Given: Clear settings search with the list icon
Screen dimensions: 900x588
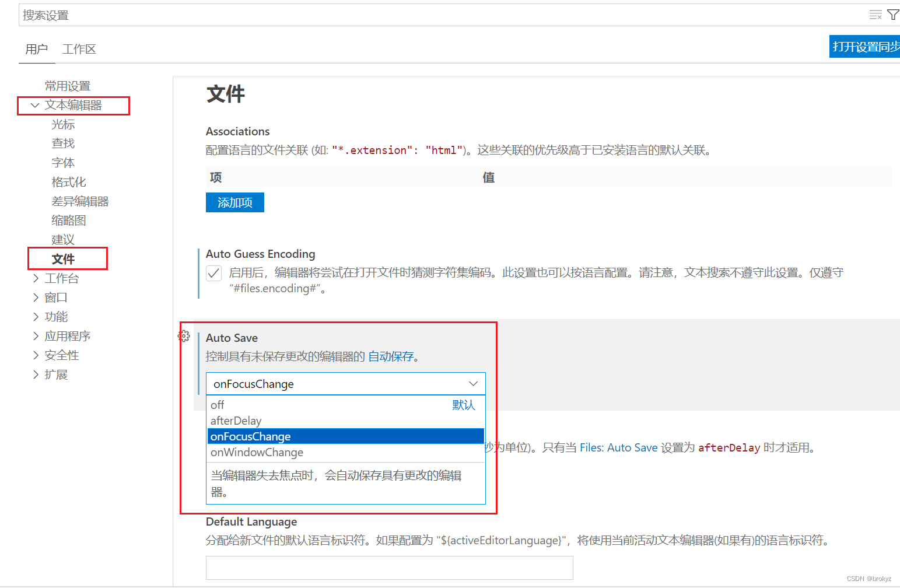Looking at the screenshot, I should (876, 15).
